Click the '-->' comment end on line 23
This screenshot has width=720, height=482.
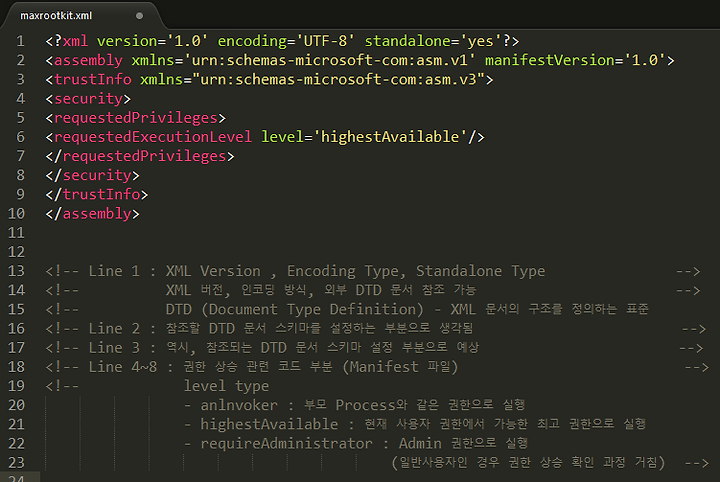[697, 463]
